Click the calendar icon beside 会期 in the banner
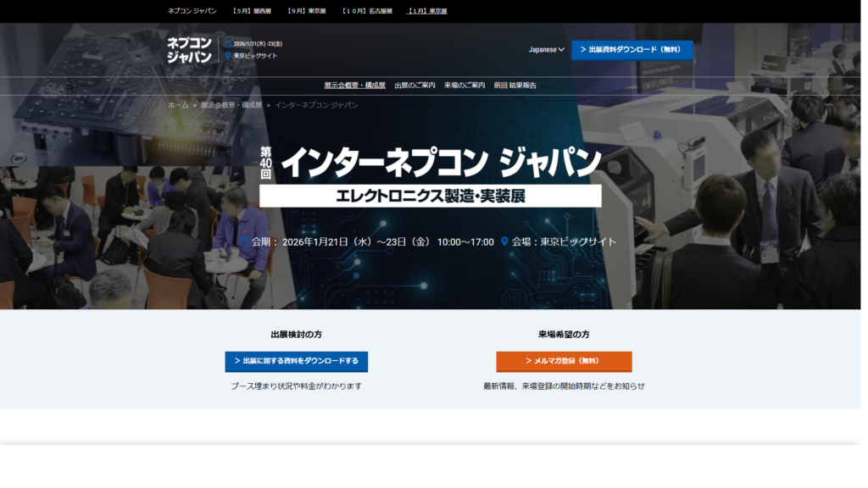The height and width of the screenshot is (488, 868). point(244,241)
